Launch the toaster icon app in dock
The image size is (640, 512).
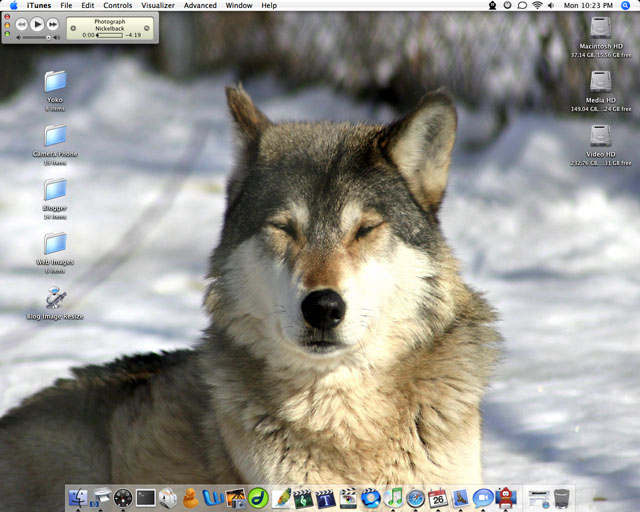[x=168, y=498]
